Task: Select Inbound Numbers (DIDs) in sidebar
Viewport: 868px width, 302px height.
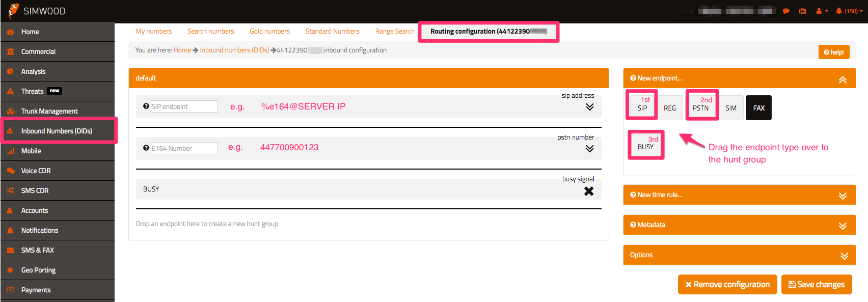Action: [x=57, y=131]
